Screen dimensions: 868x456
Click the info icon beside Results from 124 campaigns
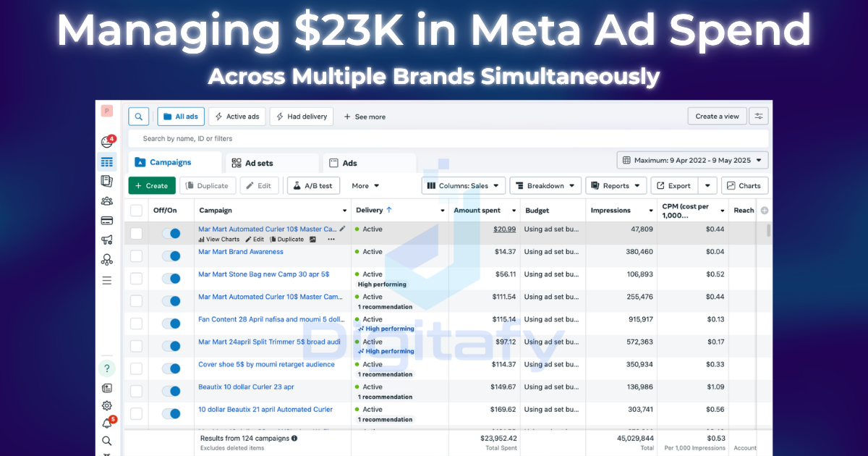tap(294, 439)
